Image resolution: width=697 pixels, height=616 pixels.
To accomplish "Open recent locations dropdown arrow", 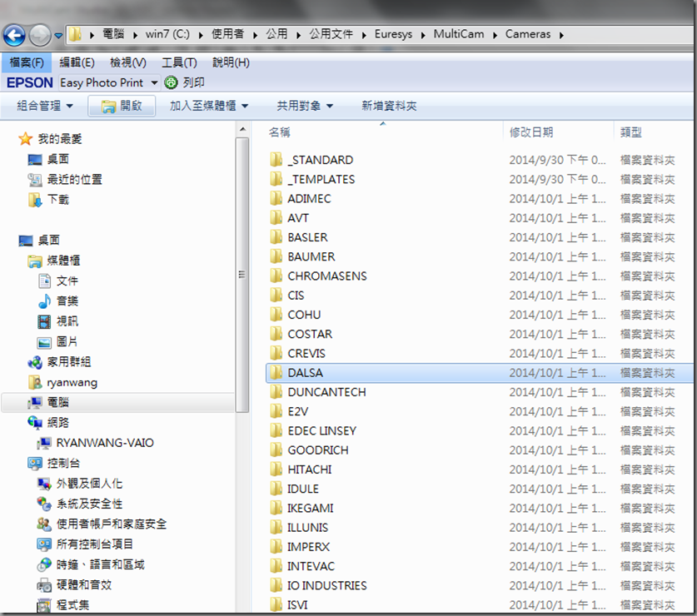I will coord(58,36).
